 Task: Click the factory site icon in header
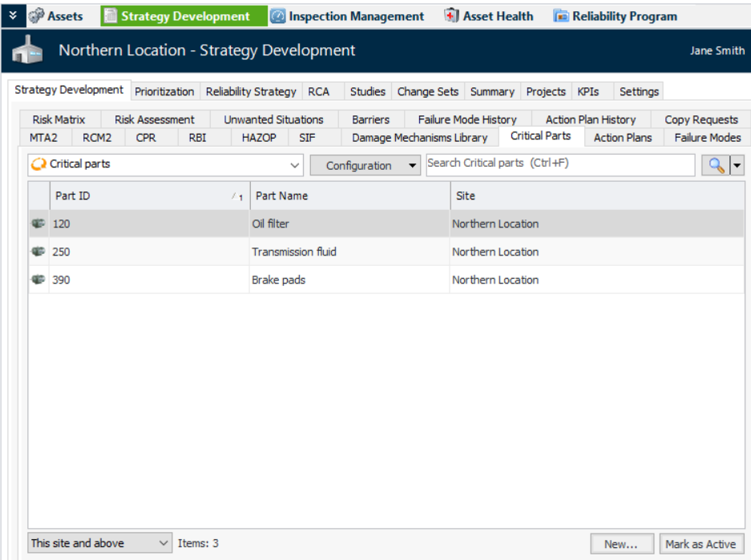27,50
